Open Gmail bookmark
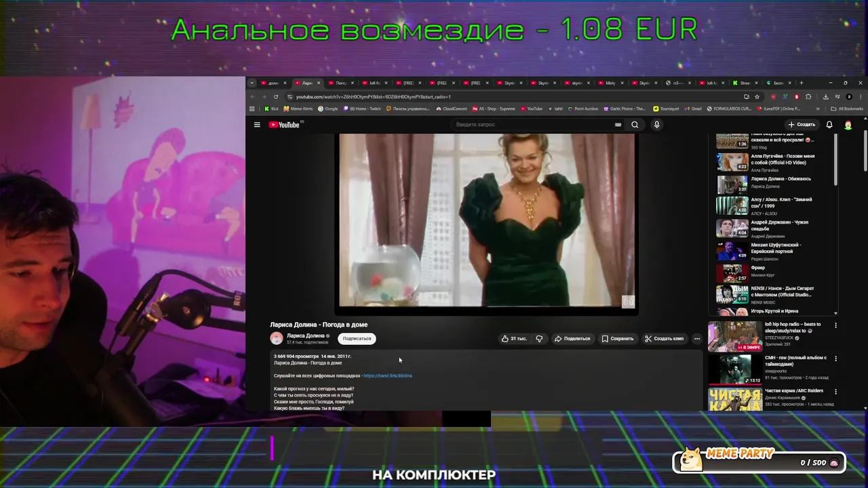Viewport: 868px width, 488px height. (x=692, y=108)
